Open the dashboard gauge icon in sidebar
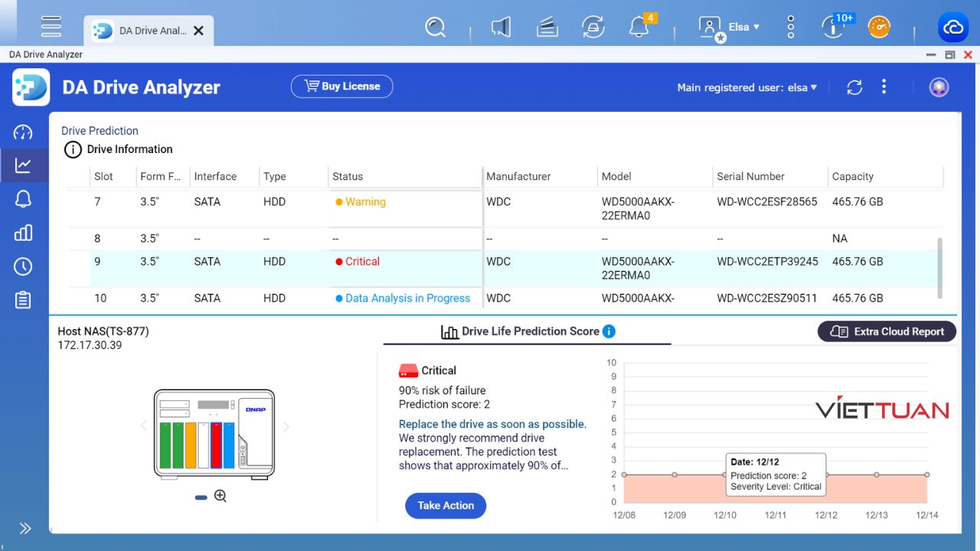 23,132
